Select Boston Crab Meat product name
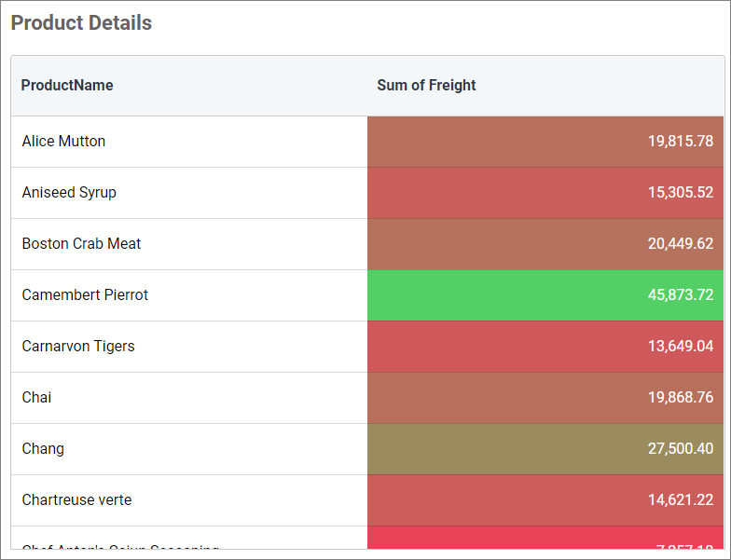This screenshot has width=731, height=560. click(81, 244)
